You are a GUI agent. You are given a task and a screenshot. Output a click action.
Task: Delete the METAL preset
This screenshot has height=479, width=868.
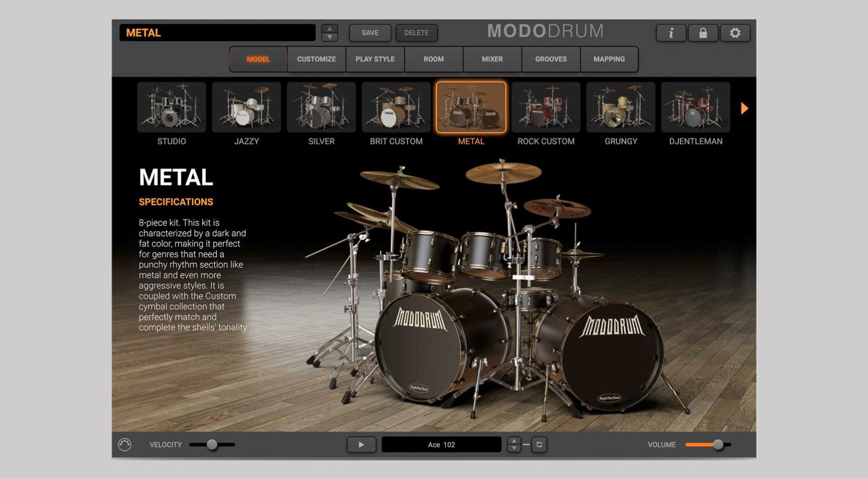[416, 33]
